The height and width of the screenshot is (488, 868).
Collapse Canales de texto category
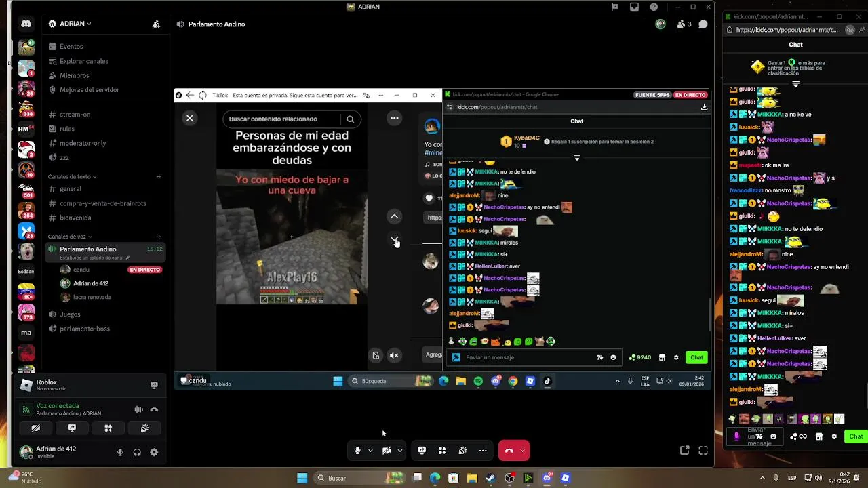click(72, 176)
